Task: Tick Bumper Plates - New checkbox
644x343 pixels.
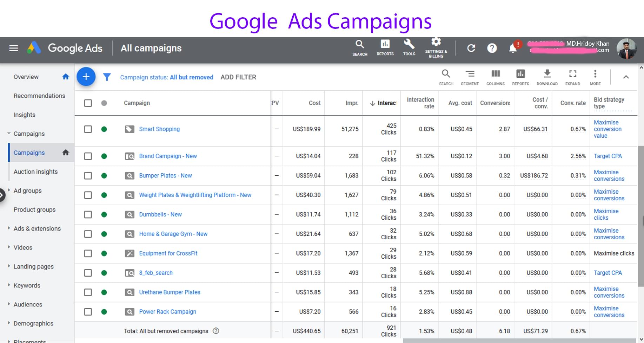Action: pos(88,175)
